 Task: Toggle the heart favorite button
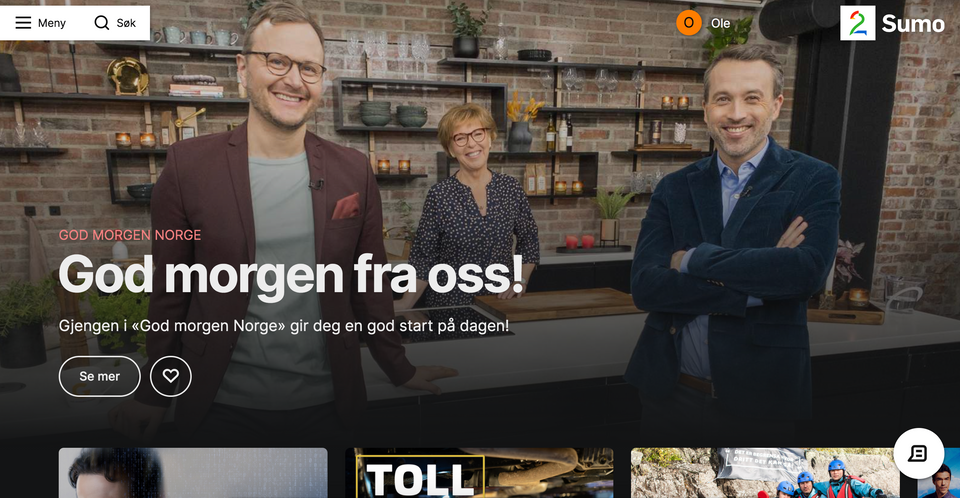(171, 376)
